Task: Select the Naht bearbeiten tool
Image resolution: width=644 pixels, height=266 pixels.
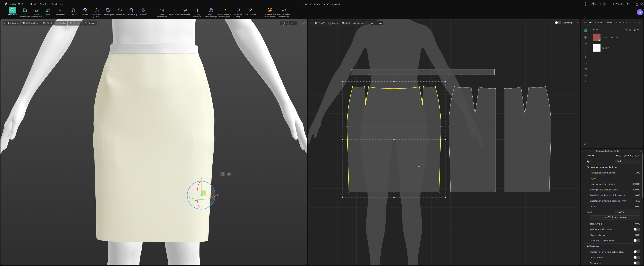Action: [x=161, y=13]
